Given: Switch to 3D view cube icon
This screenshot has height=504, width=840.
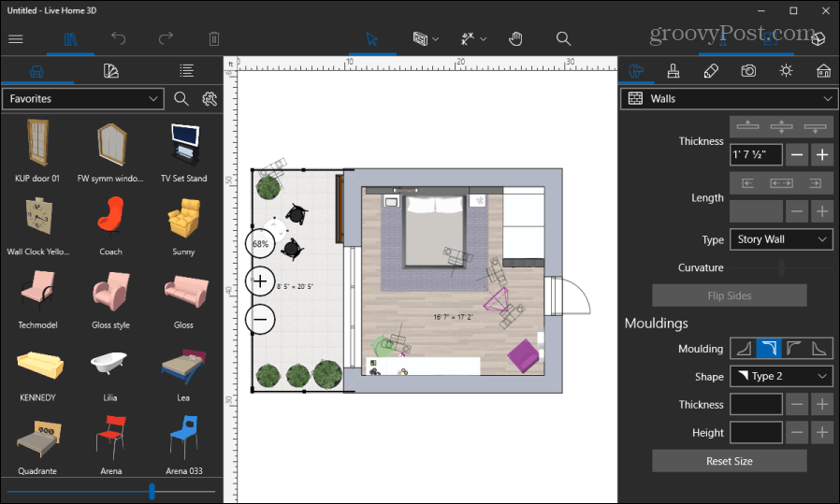Looking at the screenshot, I should click(818, 38).
